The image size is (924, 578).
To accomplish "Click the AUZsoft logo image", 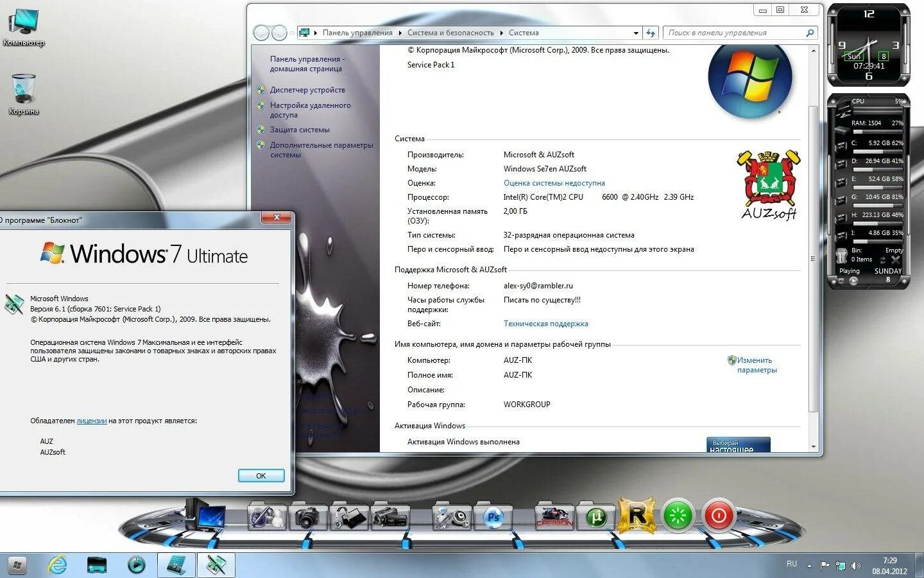I will pyautogui.click(x=769, y=186).
